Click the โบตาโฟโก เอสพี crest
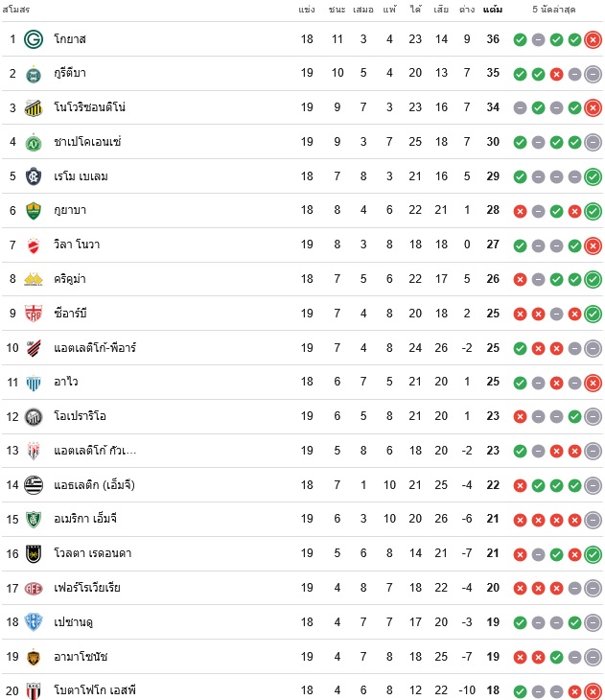 (x=34, y=690)
